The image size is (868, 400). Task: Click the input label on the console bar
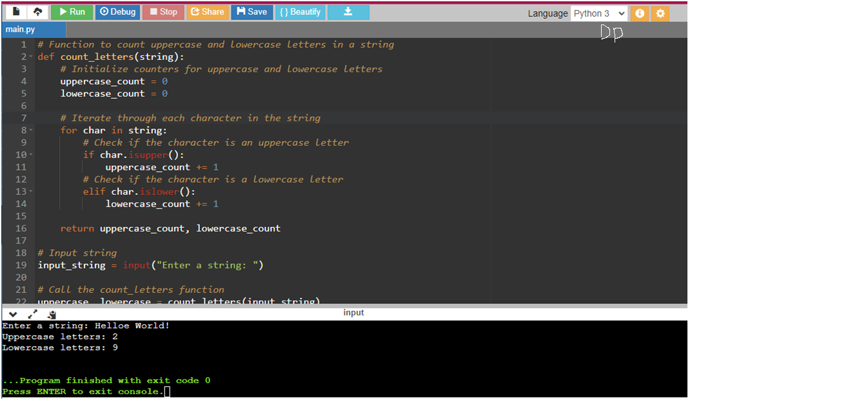point(353,313)
